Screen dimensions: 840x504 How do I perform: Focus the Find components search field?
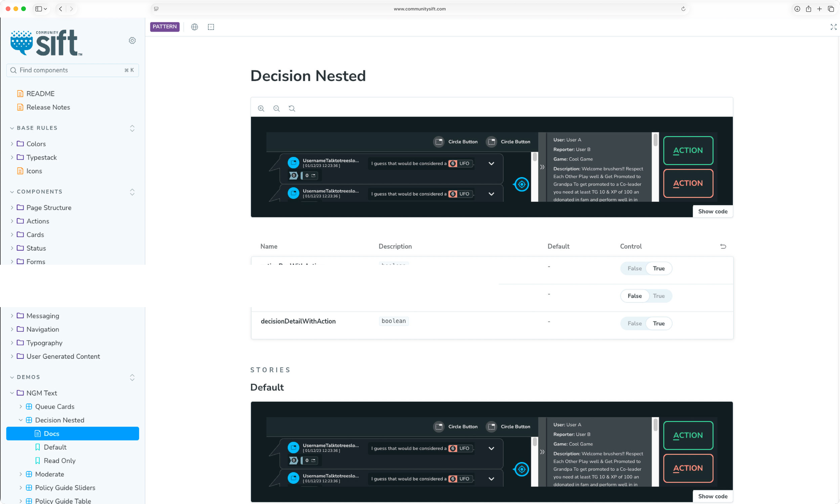(x=72, y=70)
